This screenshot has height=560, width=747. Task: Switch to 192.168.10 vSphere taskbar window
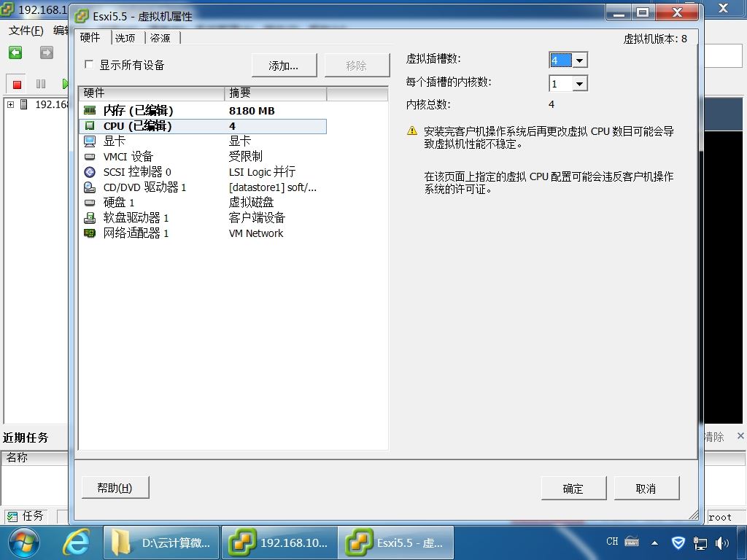[x=279, y=542]
